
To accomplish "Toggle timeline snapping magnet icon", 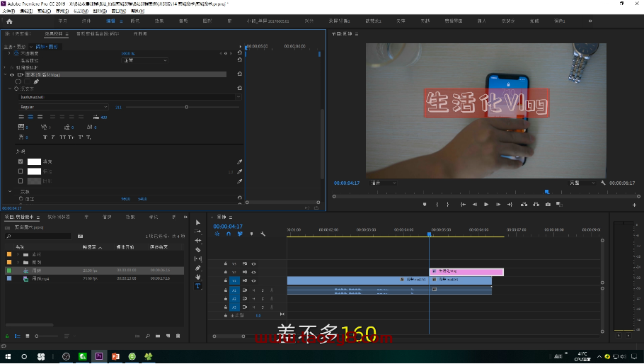I will 229,234.
